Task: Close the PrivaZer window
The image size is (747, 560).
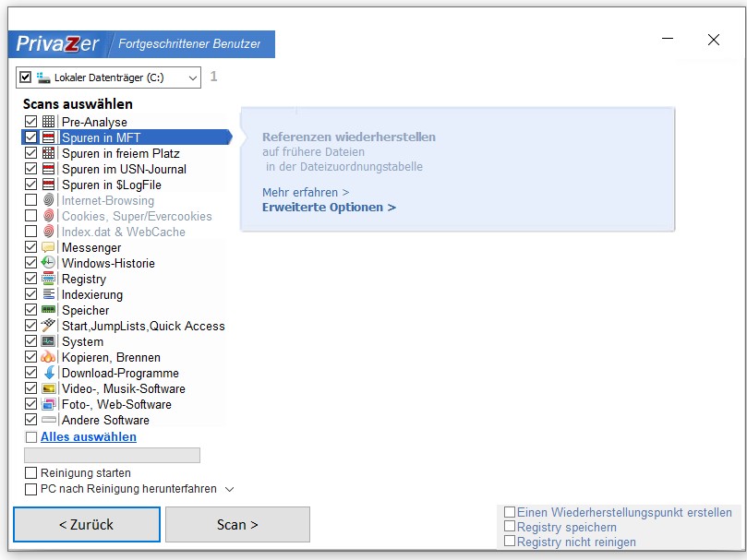Action: pyautogui.click(x=714, y=40)
